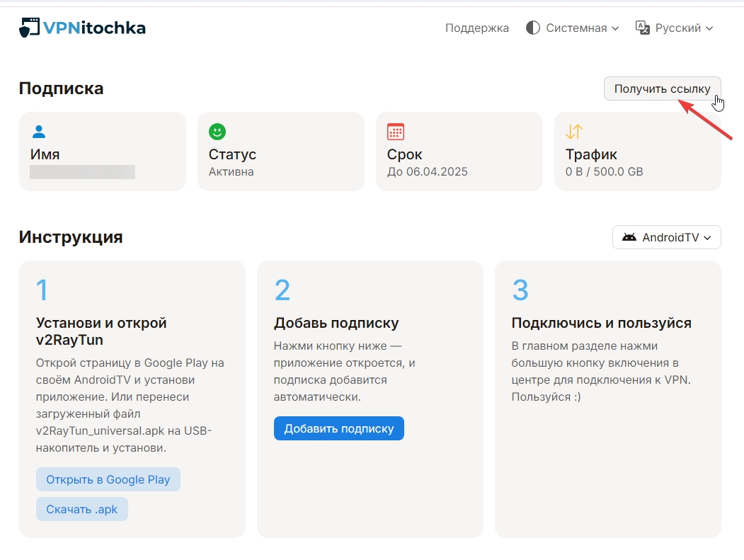This screenshot has width=744, height=560.
Task: Open the Поддержка page
Action: pos(477,28)
